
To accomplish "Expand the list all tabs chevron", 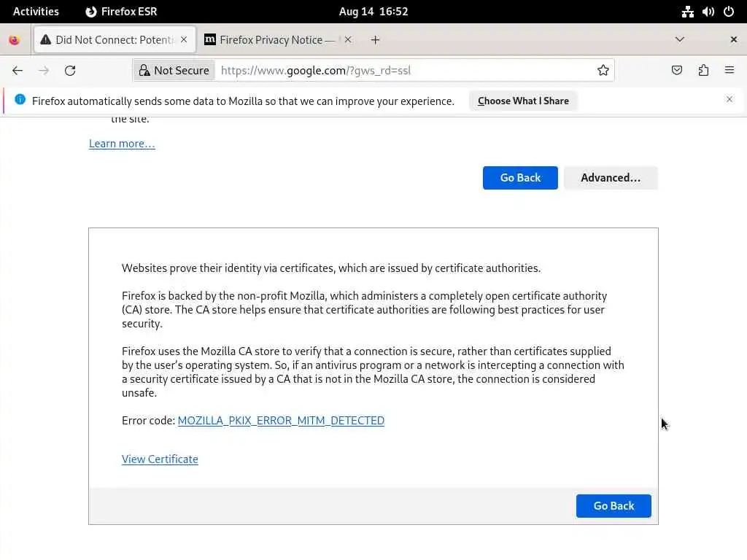I will point(680,39).
